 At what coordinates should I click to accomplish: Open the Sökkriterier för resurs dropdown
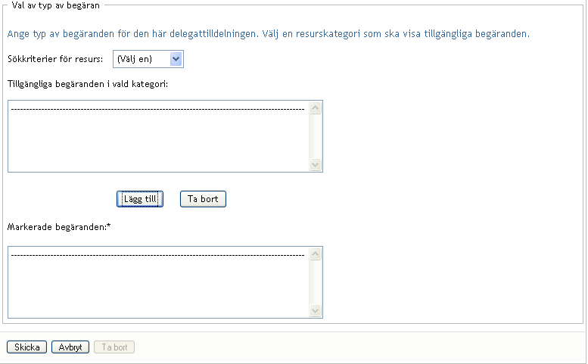(148, 59)
